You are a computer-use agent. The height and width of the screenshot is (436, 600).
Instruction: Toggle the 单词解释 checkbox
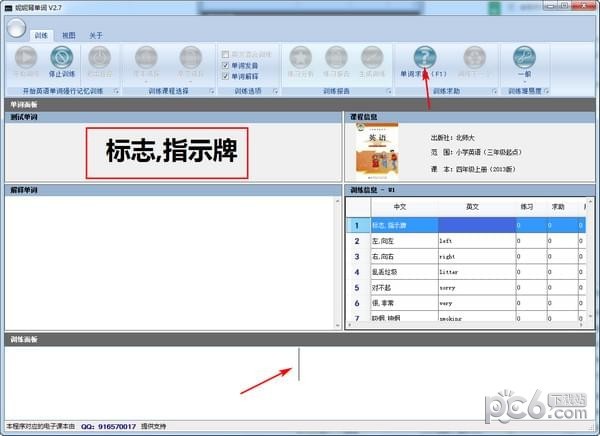(225, 77)
